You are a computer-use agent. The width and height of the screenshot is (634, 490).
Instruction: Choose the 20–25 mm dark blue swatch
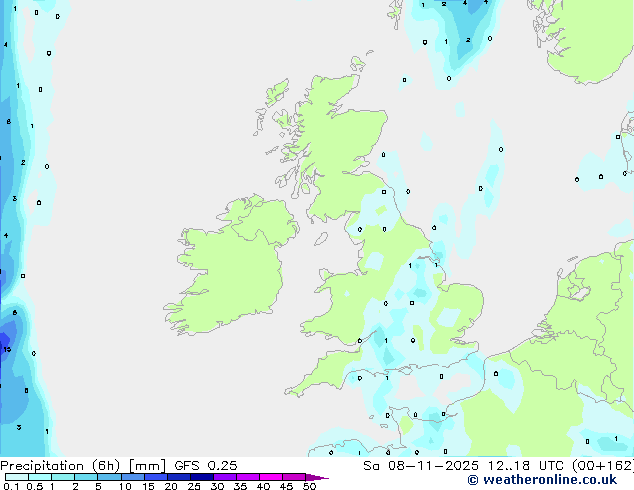pyautogui.click(x=178, y=477)
